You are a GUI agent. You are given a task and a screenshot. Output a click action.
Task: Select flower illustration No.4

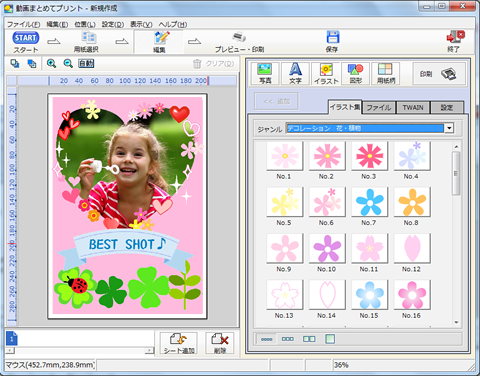(x=412, y=156)
